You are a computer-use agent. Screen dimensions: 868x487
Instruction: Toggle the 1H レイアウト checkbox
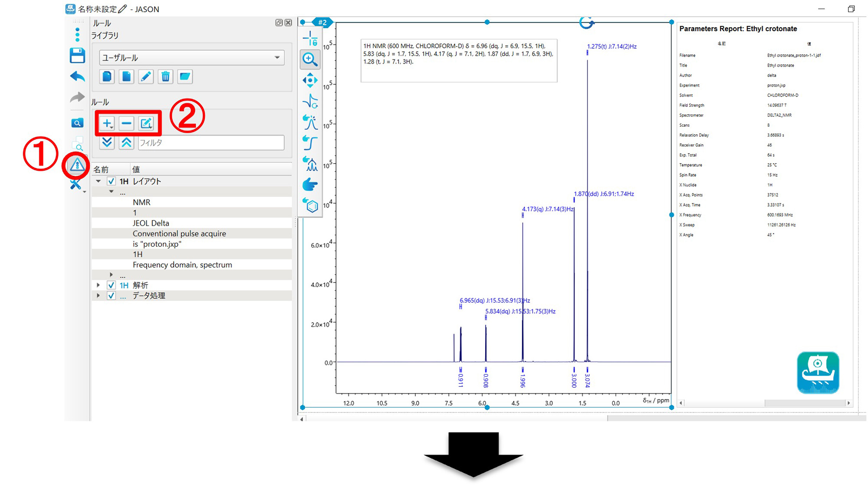112,181
